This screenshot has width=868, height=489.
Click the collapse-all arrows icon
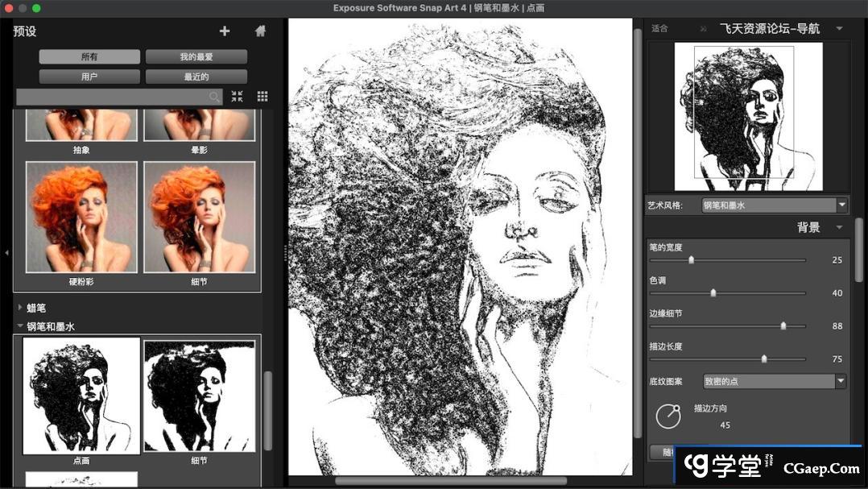[237, 97]
